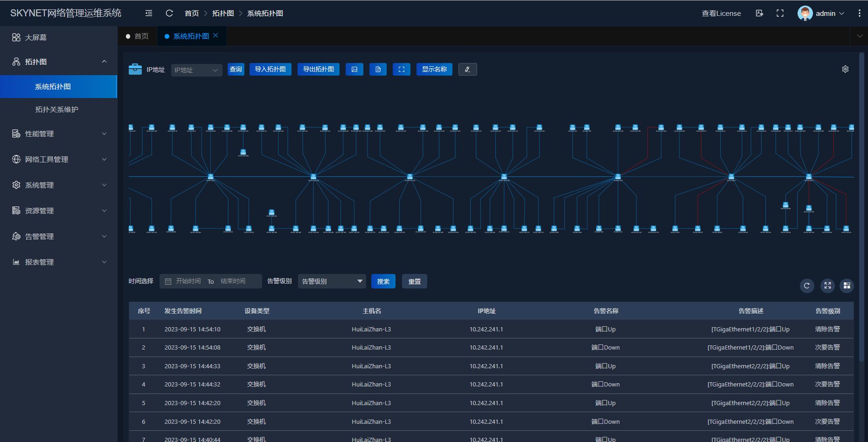
Task: Click the page refresh icon in header
Action: point(169,13)
